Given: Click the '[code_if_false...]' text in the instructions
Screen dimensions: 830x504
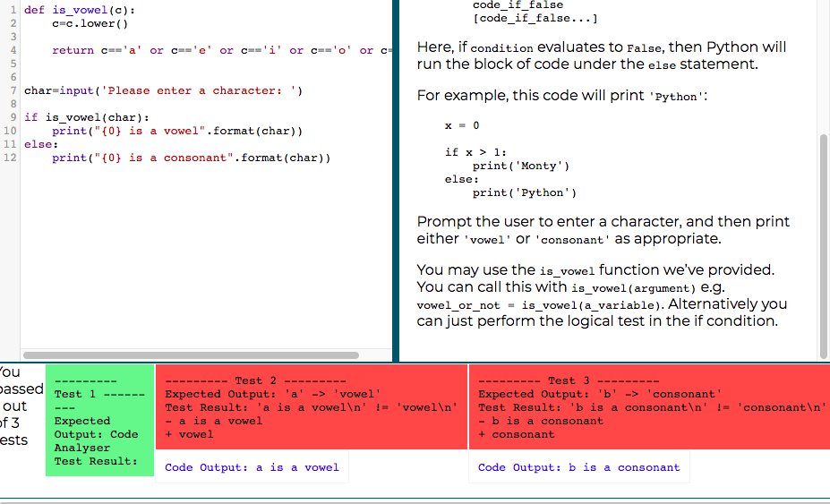Looking at the screenshot, I should click(535, 19).
